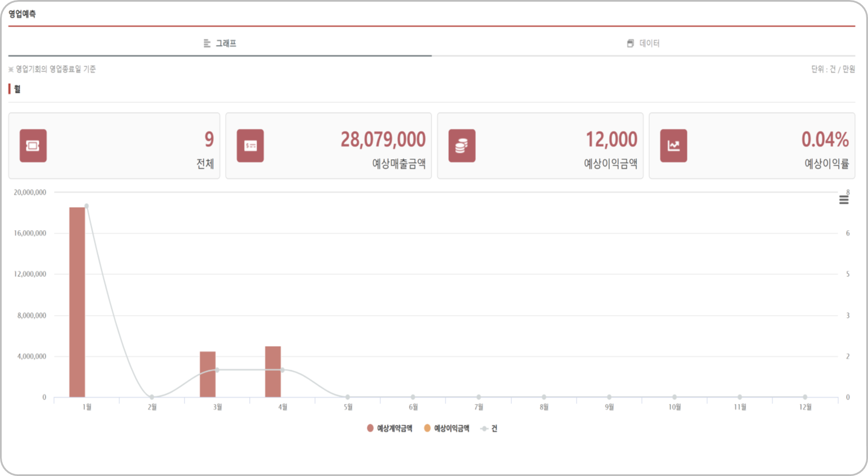Click the 12월 data point on line
Viewport: 868px width, 476px height.
pos(805,397)
